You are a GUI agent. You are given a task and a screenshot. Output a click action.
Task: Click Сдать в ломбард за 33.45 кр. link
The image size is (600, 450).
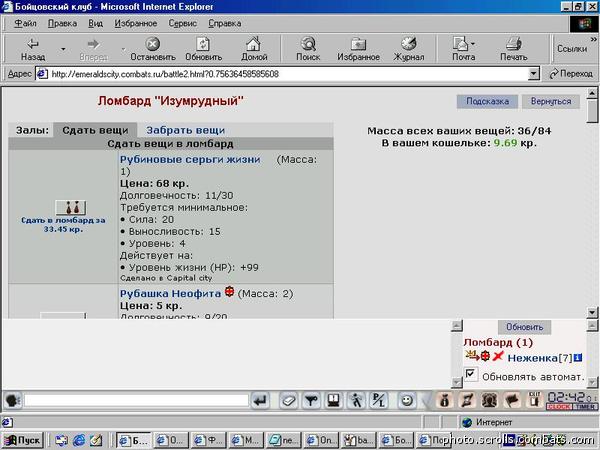point(63,225)
